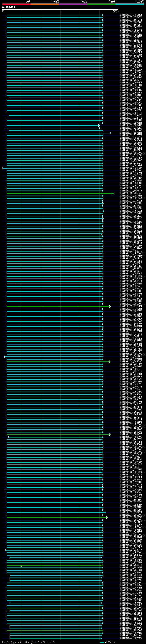Select hit label UniRef100_A9LSA7
This screenshot has width=146, height=644.
click(131, 321)
